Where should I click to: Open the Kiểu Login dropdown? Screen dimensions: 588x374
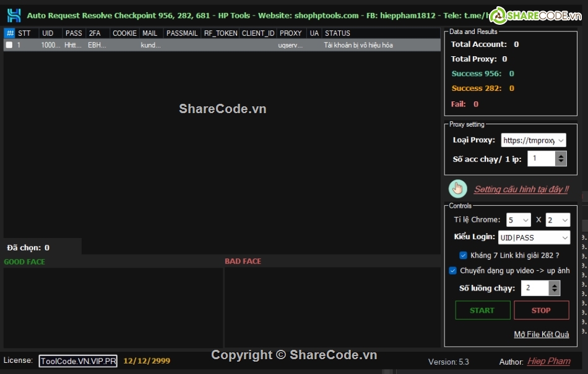tap(534, 238)
